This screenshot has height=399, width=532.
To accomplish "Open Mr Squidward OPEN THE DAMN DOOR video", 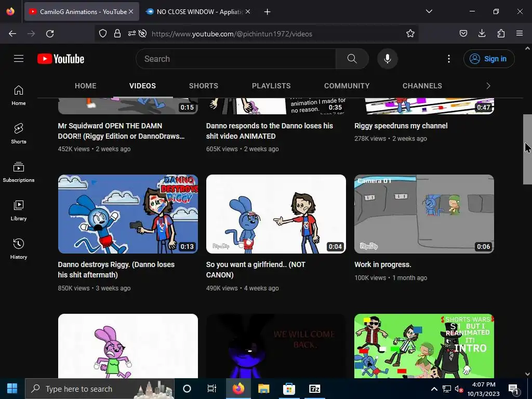I will [121, 131].
